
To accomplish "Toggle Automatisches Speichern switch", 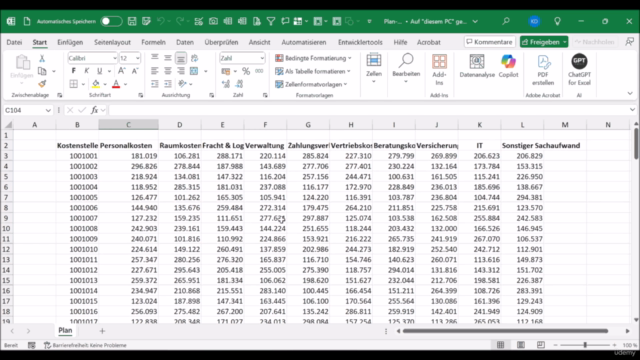I will [x=111, y=22].
